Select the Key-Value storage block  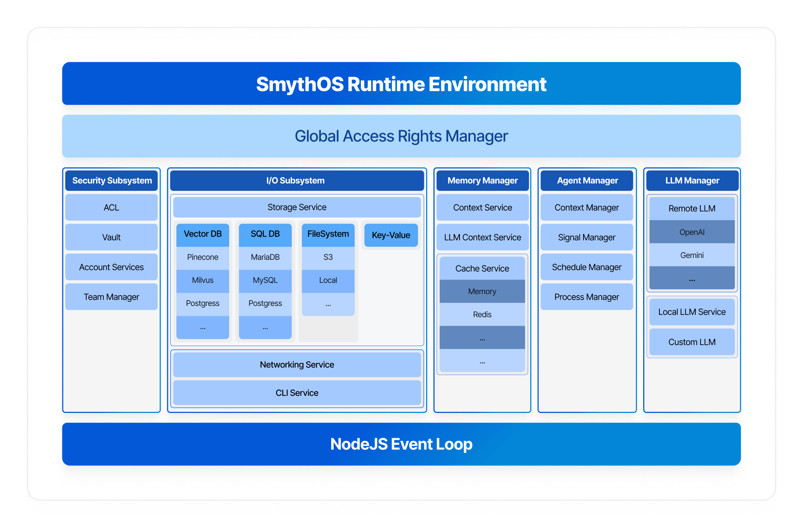(x=391, y=235)
